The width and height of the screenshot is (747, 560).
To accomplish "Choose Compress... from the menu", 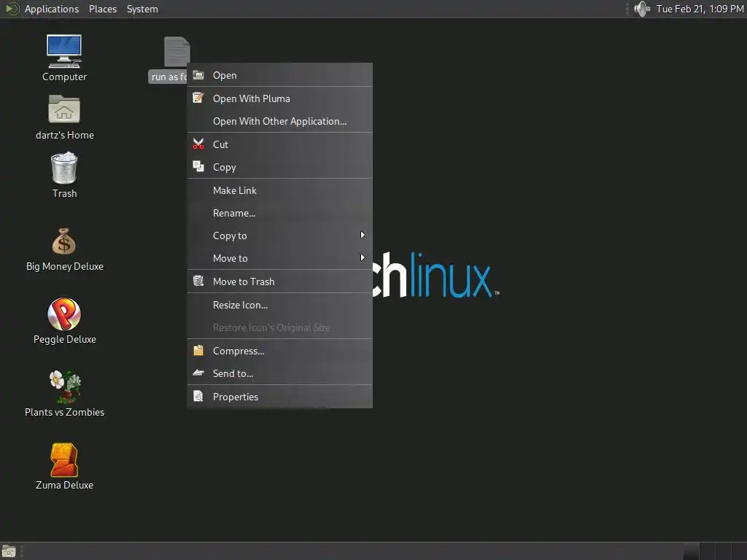I will [279, 351].
